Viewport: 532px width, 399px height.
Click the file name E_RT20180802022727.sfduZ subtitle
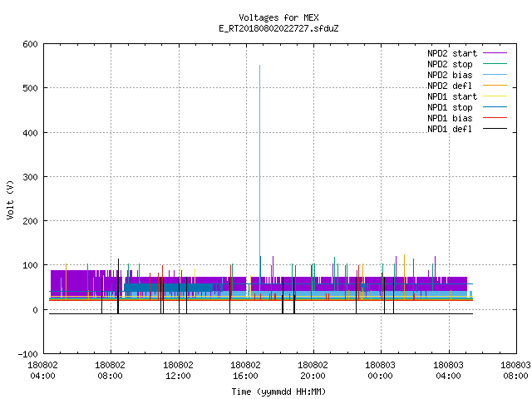pos(278,28)
